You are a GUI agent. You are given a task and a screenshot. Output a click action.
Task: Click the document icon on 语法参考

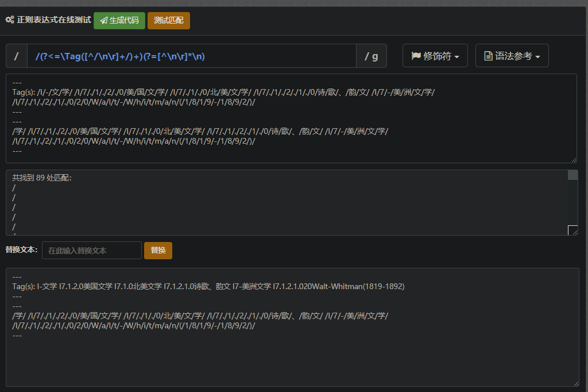tap(489, 56)
